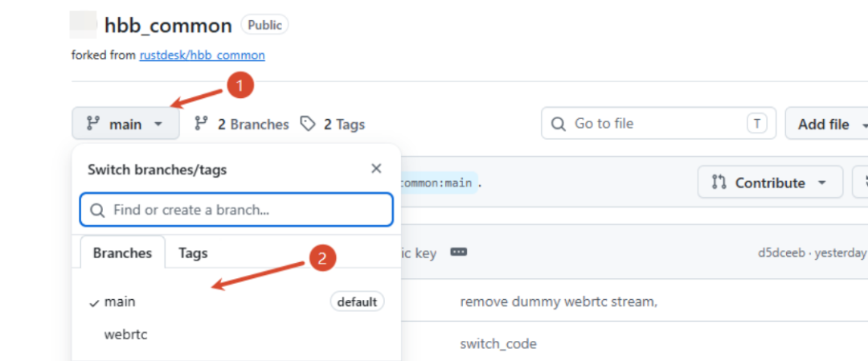Click the Go to file search field
868x361 pixels.
click(658, 124)
